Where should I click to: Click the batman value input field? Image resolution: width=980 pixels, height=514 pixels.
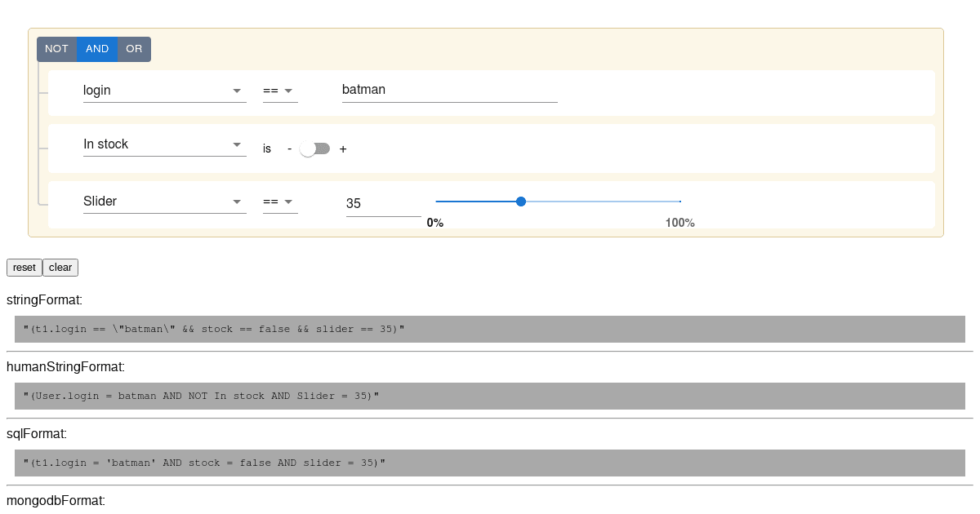449,90
